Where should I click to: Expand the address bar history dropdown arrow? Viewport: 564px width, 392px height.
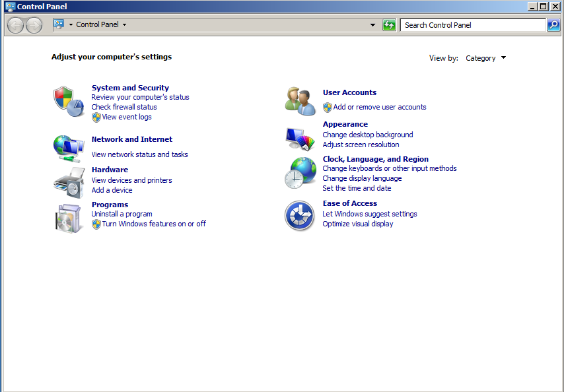pos(372,25)
